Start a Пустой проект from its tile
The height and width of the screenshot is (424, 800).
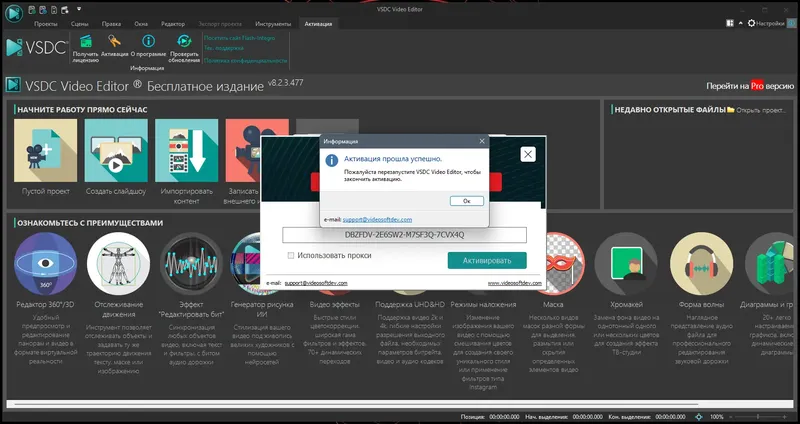click(45, 151)
